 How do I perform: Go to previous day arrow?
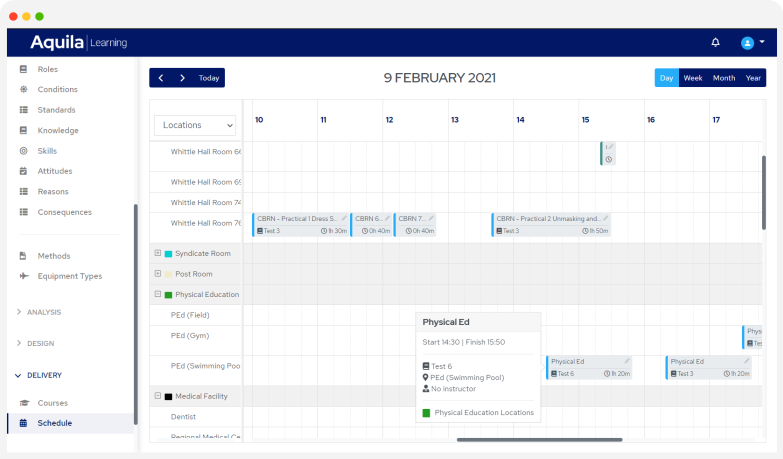pos(160,78)
